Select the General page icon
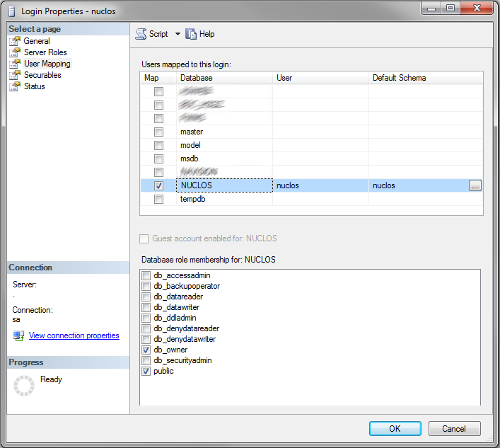This screenshot has height=448, width=500. point(16,41)
